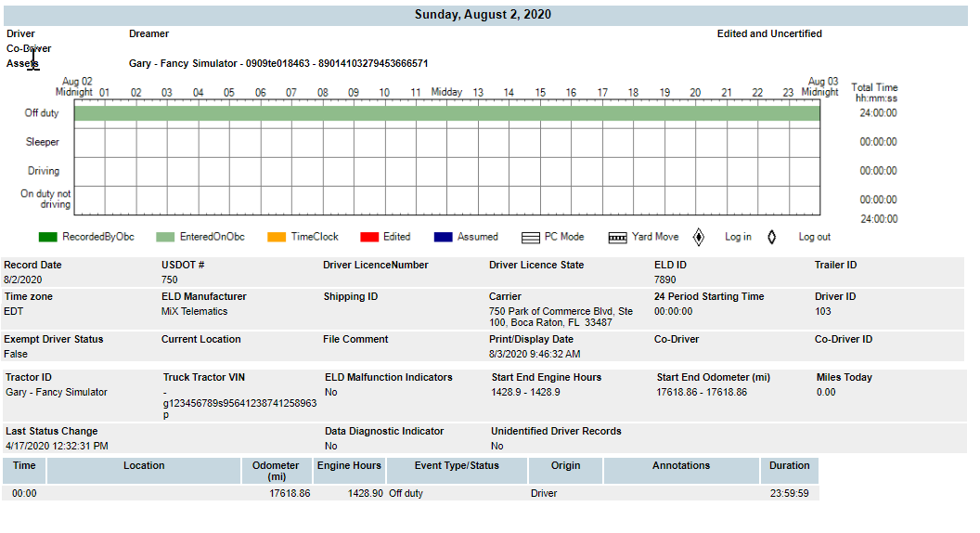Click the Time column header
This screenshot has height=533, width=980.
[x=24, y=471]
